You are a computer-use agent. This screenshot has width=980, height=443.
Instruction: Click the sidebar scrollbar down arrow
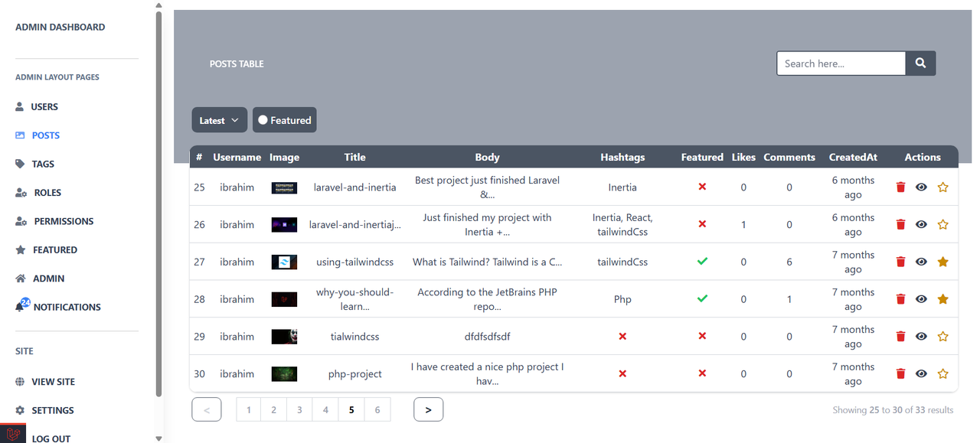158,438
